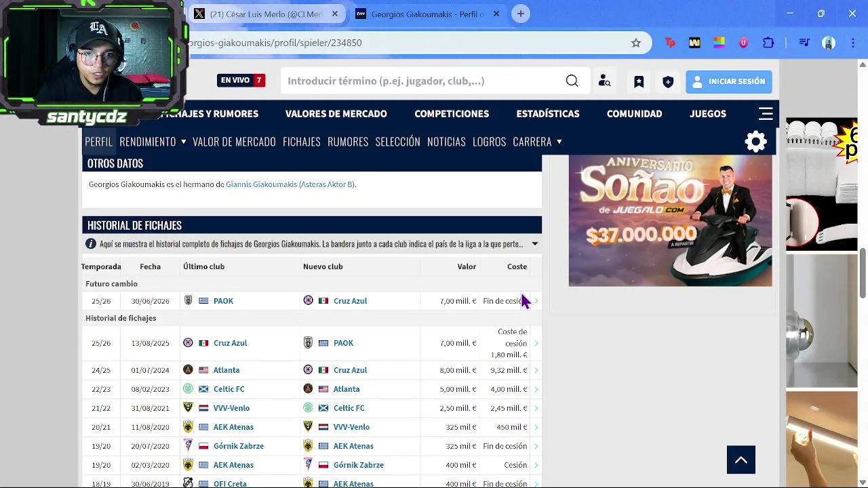Open the VALOR DE MERCADO tab

click(x=234, y=142)
